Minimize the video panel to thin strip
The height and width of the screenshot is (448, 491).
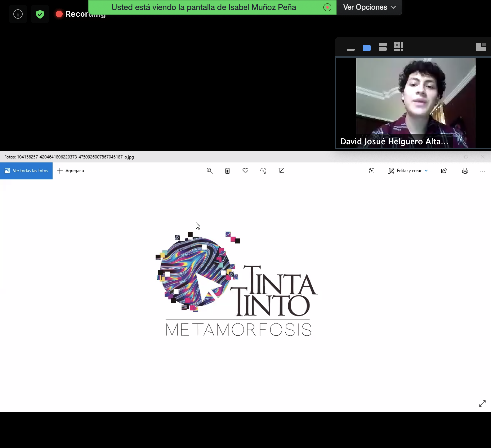point(351,49)
